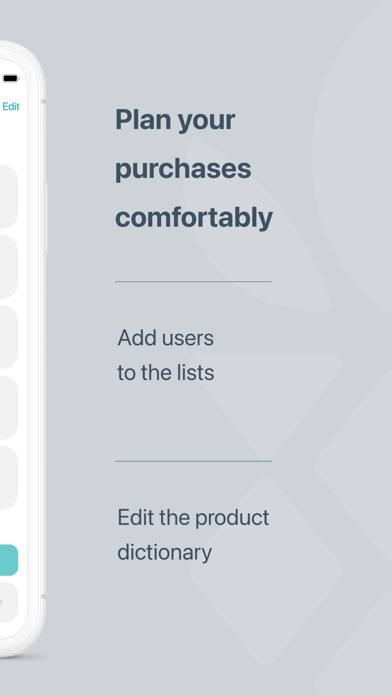392x696 pixels.
Task: Select the "to the lists" text line
Action: coord(166,373)
